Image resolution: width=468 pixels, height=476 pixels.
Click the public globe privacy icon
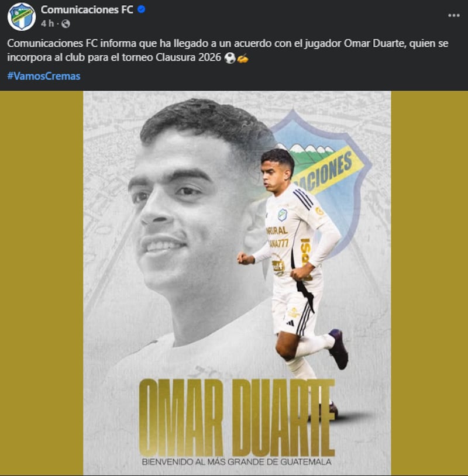(x=66, y=23)
